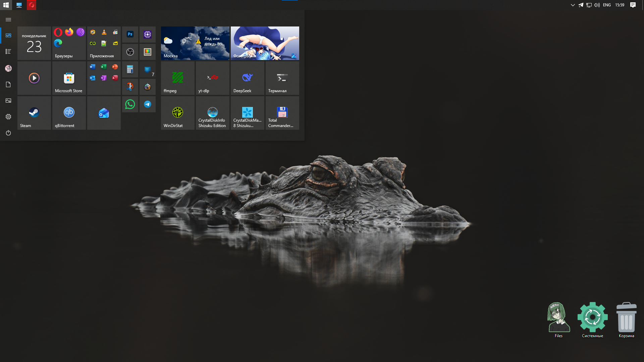Open Photoshop tile
Viewport: 644px width, 362px height.
(130, 34)
